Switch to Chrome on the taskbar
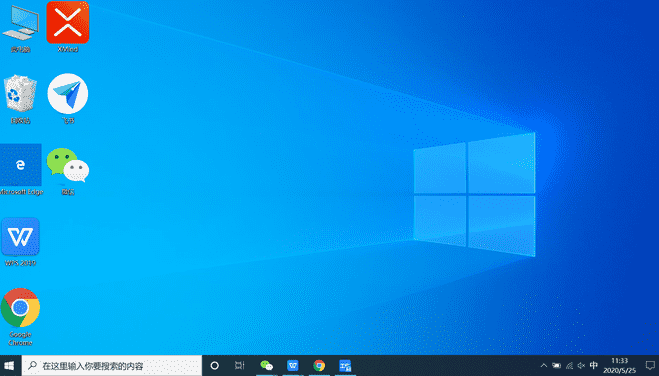 coord(319,365)
